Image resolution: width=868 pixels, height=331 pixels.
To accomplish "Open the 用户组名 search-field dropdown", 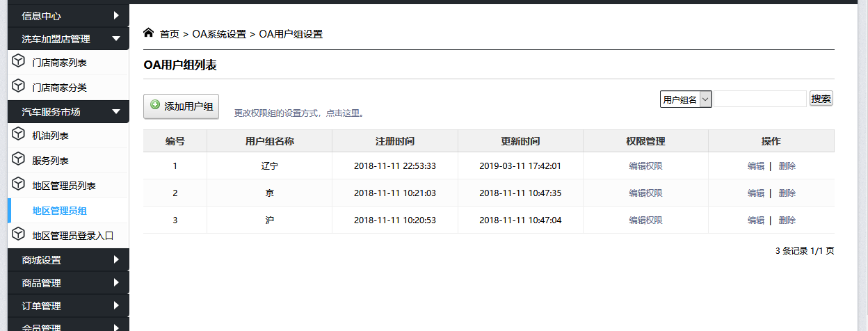I will [x=686, y=99].
